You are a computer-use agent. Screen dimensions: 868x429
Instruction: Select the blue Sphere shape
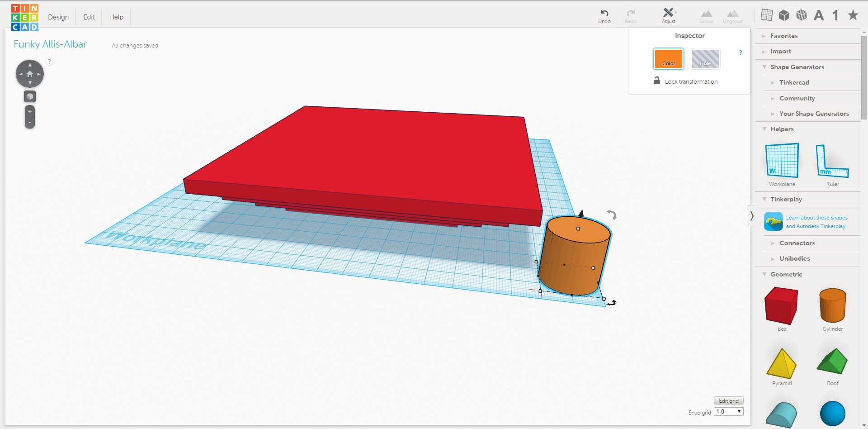pyautogui.click(x=832, y=414)
